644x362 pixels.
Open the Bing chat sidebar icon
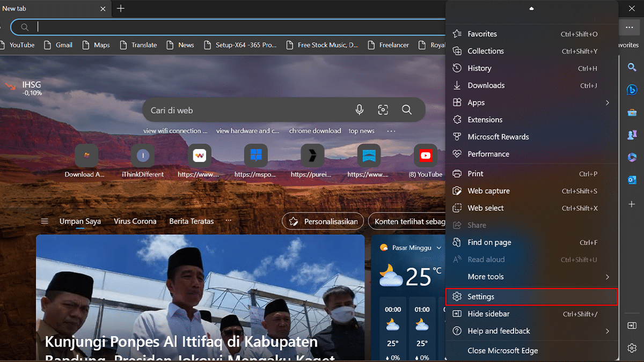click(632, 90)
